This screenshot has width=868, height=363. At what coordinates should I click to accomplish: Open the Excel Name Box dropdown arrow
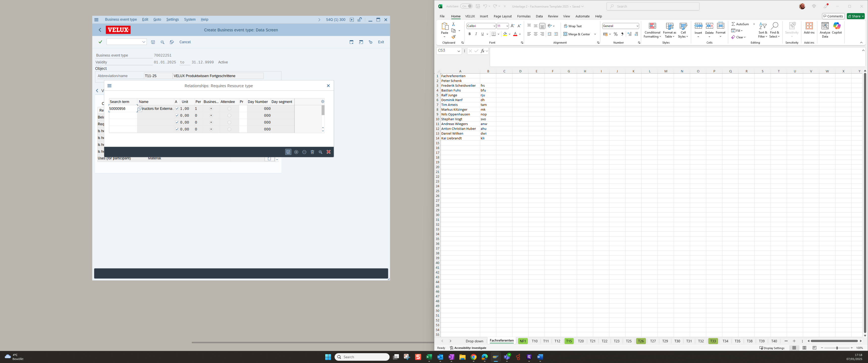458,51
